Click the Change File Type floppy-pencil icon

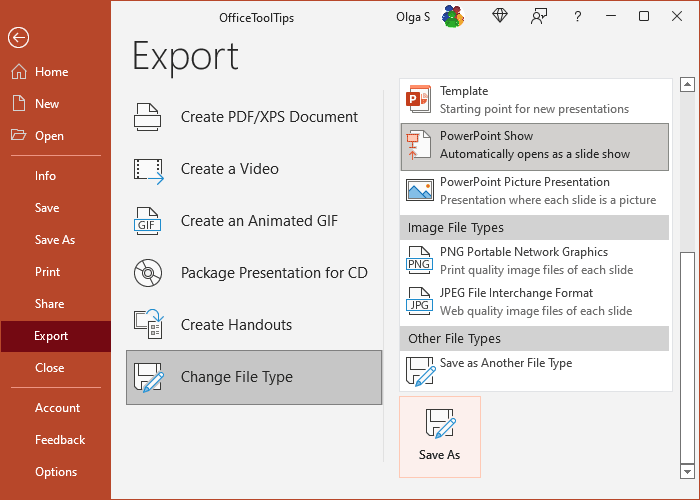pos(149,377)
